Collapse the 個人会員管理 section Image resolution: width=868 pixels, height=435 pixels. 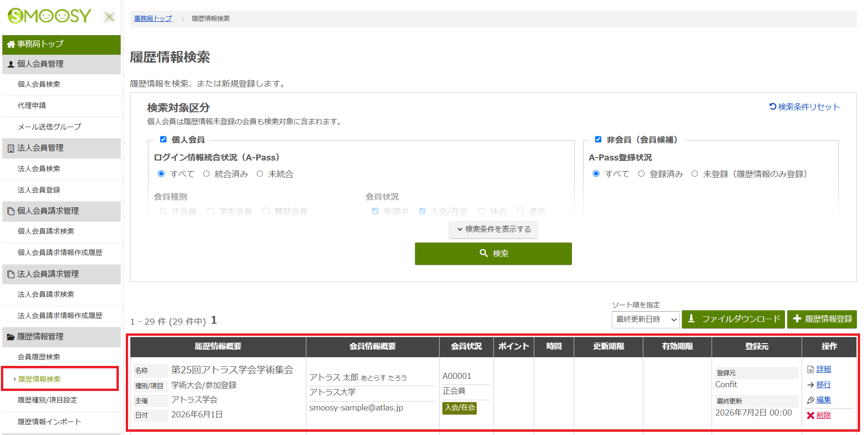pyautogui.click(x=61, y=64)
